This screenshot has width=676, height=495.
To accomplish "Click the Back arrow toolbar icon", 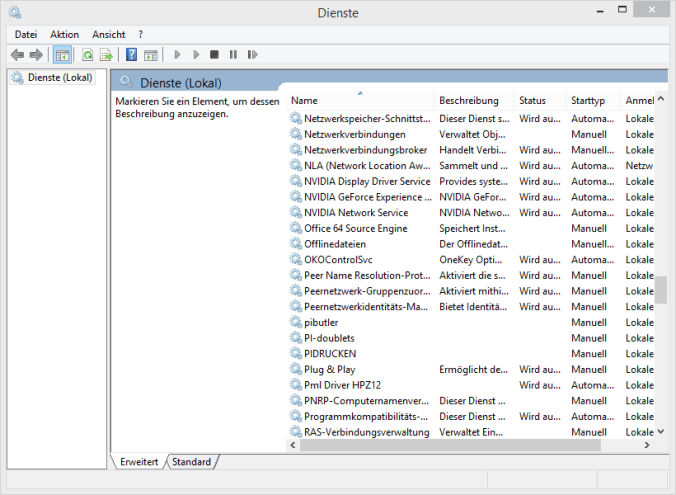I will coord(17,55).
